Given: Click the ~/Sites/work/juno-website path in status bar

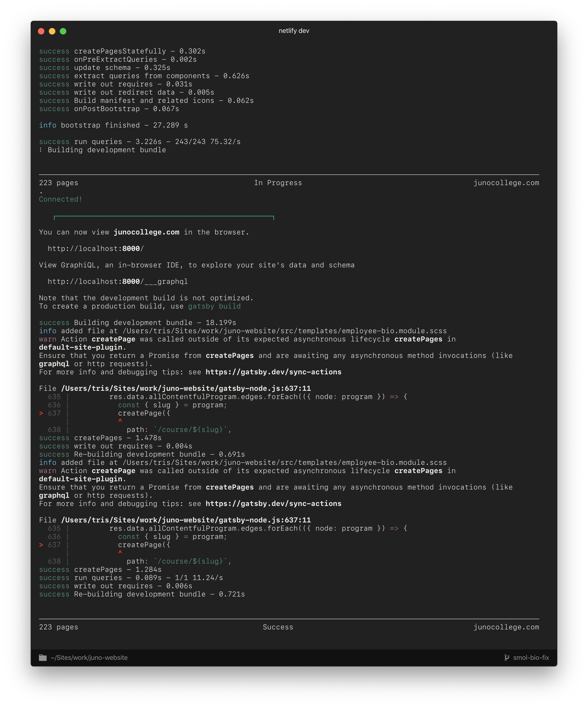Looking at the screenshot, I should click(x=89, y=658).
